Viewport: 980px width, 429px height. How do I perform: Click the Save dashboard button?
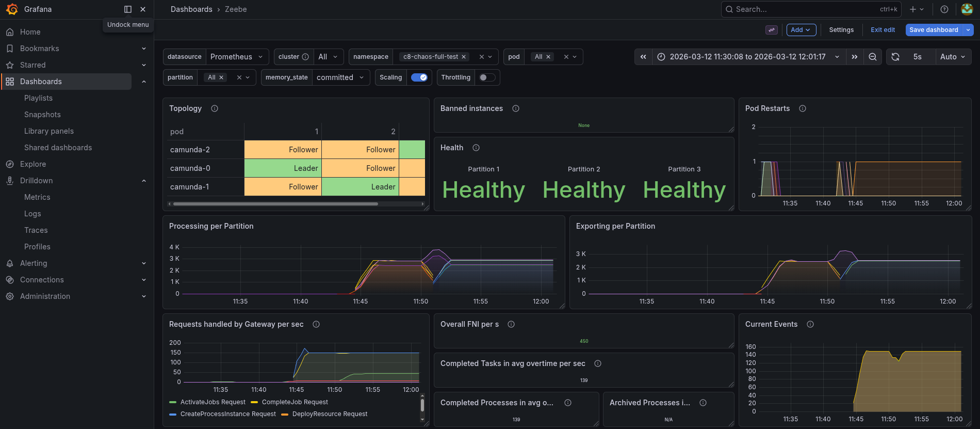tap(933, 30)
